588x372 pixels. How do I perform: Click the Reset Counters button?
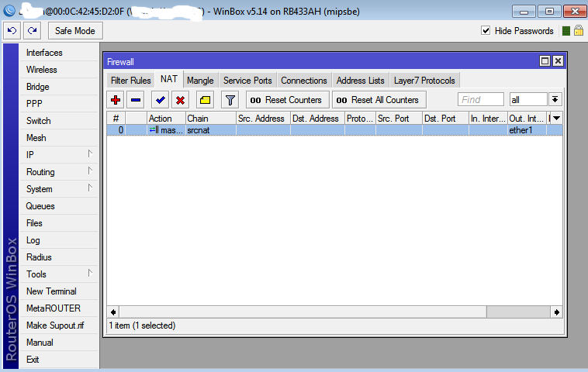click(x=287, y=100)
